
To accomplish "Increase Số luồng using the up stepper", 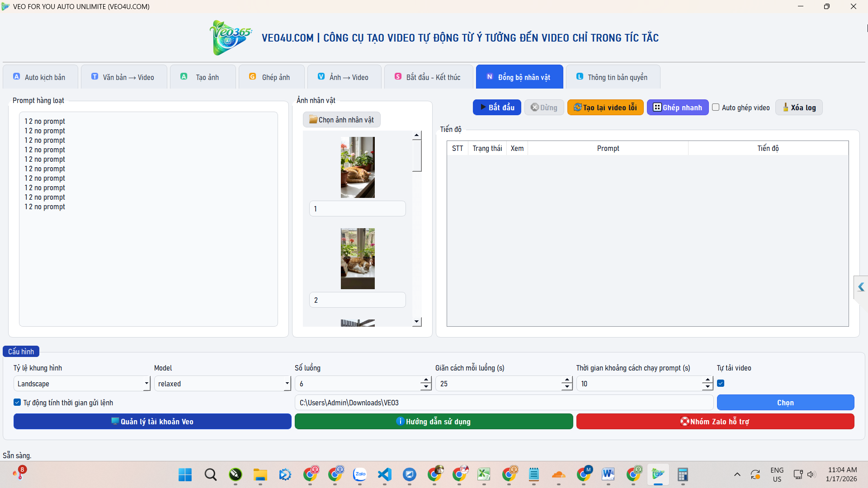I will (425, 380).
